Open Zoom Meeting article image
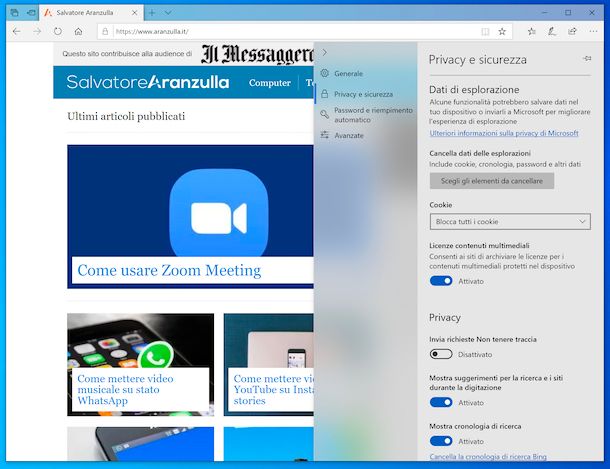 pos(190,201)
